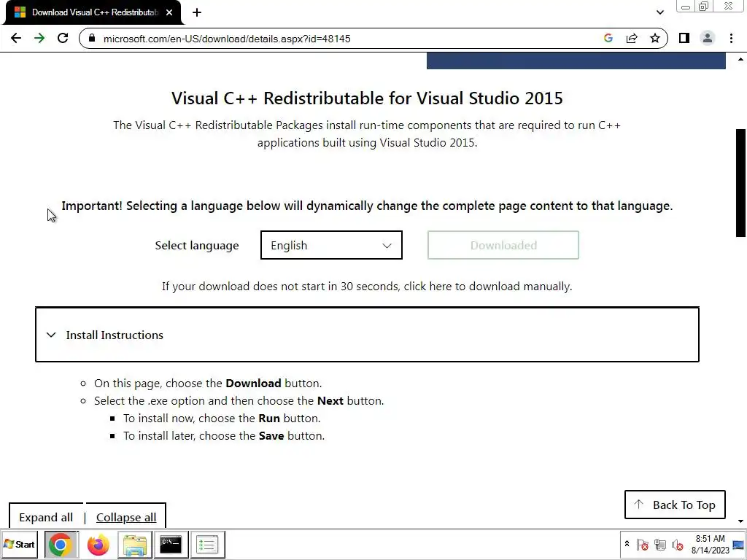Show hidden system tray icons
The image size is (747, 560).
pos(627,544)
